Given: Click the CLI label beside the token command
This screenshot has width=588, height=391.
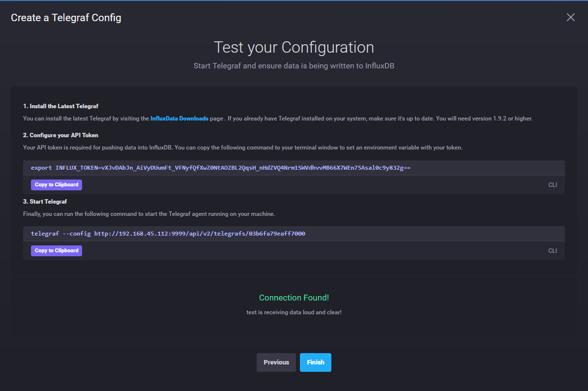Looking at the screenshot, I should 553,185.
